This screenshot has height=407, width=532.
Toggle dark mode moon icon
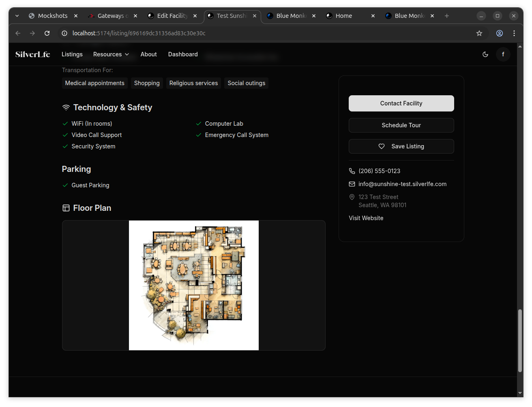485,54
